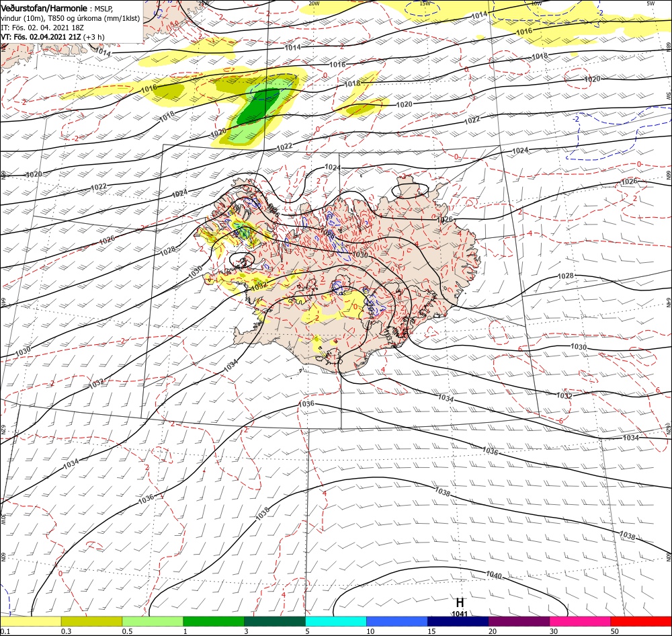This screenshot has height=636, width=672.
Task: Click the legend value 0.1
Action: pyautogui.click(x=5, y=631)
